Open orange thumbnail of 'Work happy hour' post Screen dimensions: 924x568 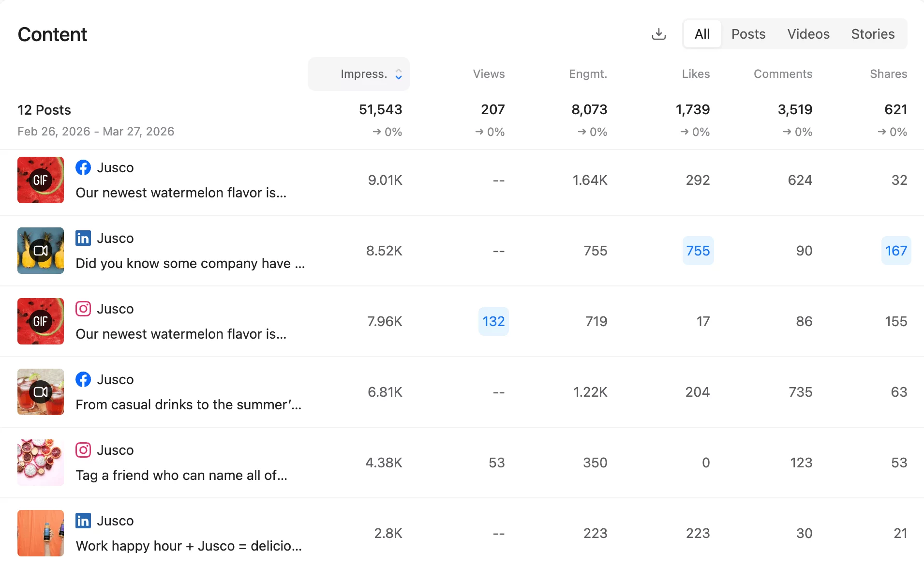[41, 533]
